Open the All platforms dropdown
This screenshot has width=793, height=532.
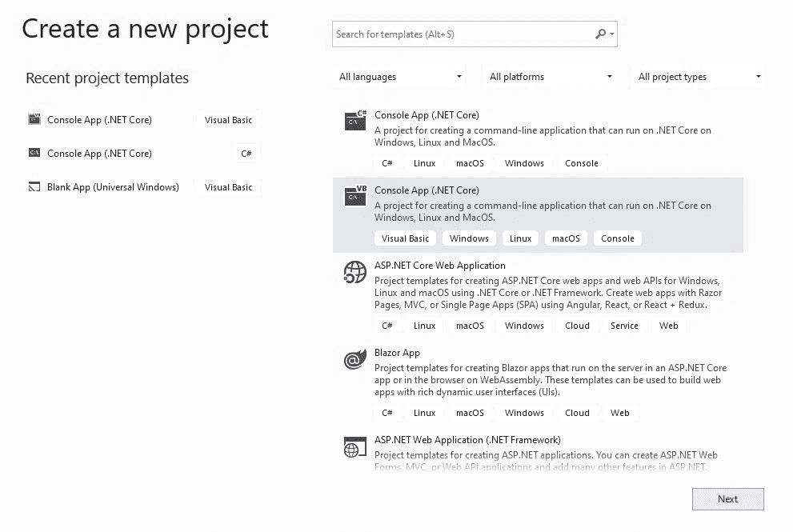550,77
